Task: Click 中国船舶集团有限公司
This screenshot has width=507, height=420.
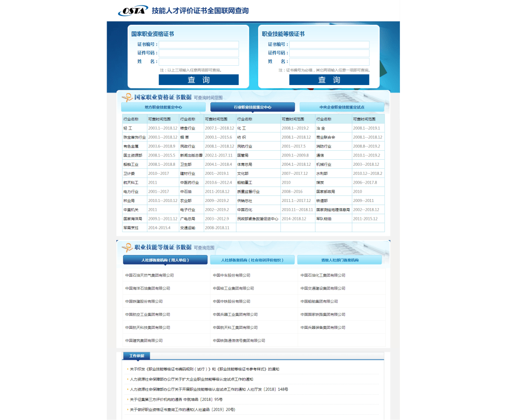Action: (319, 302)
